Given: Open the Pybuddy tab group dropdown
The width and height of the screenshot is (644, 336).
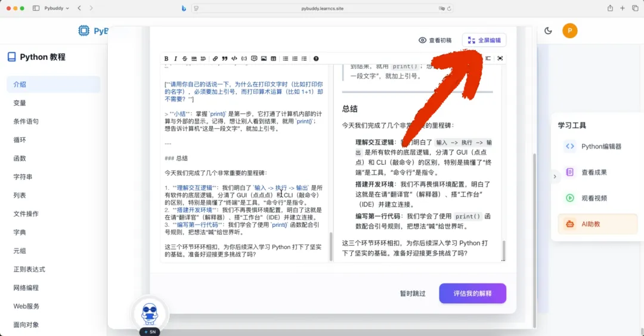Looking at the screenshot, I should pyautogui.click(x=57, y=8).
